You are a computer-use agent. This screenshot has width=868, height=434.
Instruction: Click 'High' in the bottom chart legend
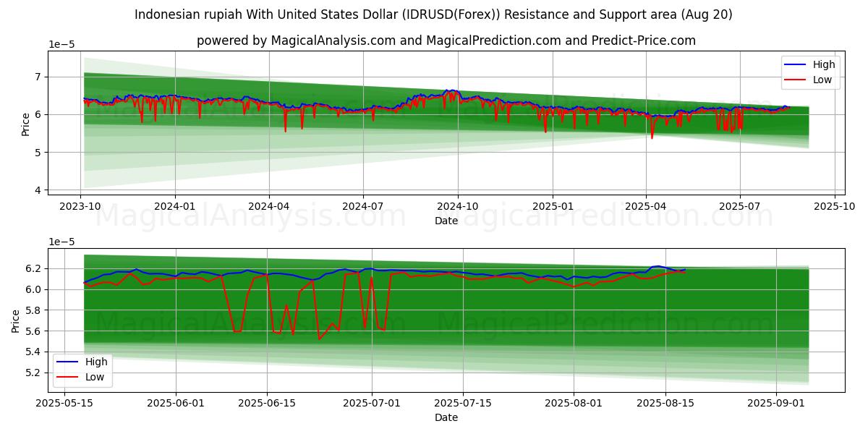pos(95,362)
